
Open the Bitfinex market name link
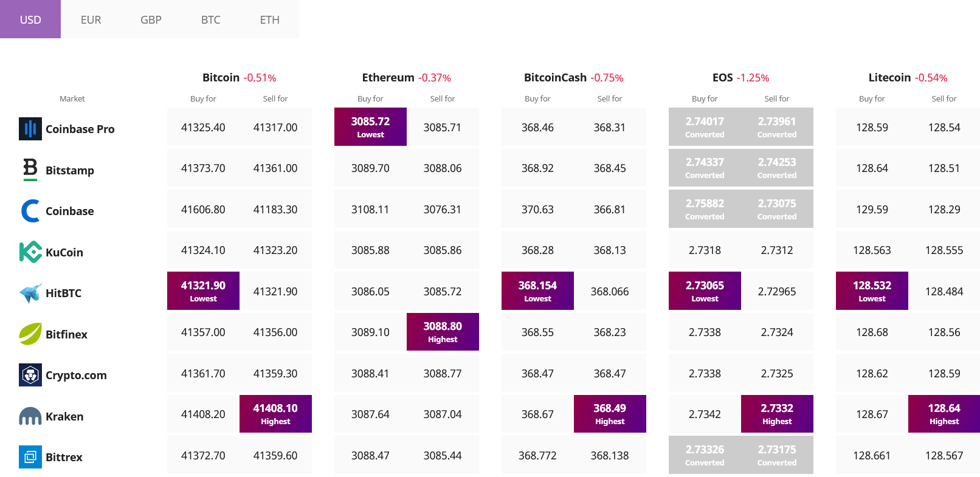[66, 334]
